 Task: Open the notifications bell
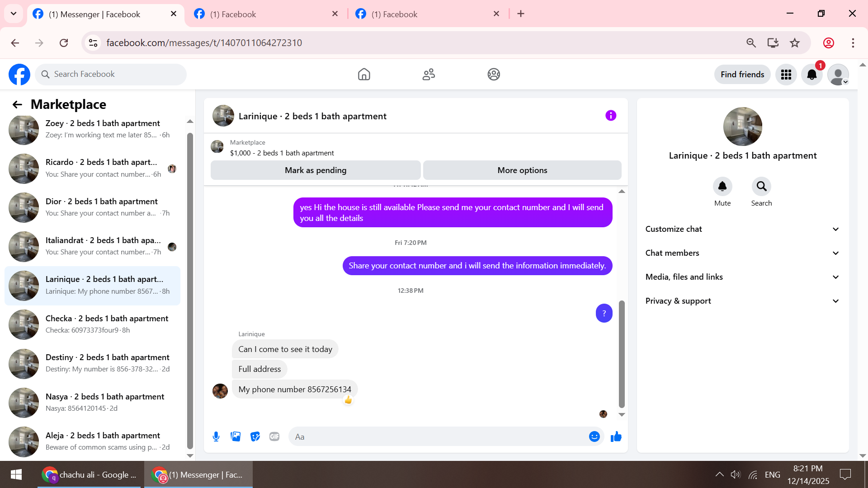pos(812,75)
